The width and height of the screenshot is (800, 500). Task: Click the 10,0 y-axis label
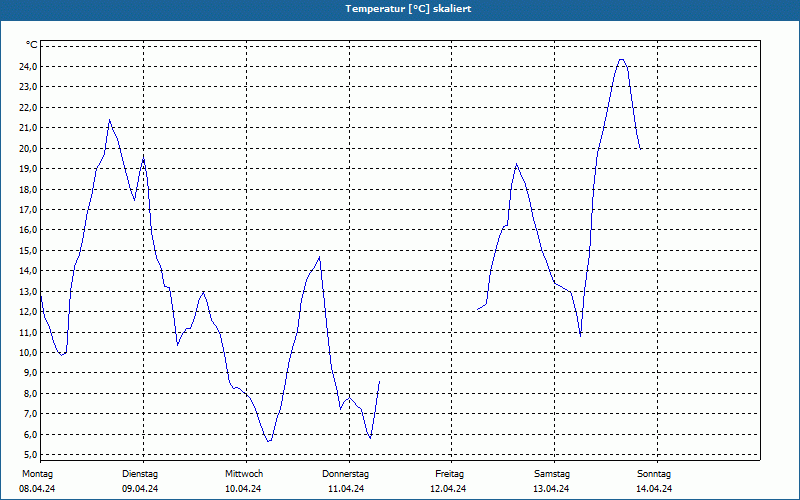(28, 353)
